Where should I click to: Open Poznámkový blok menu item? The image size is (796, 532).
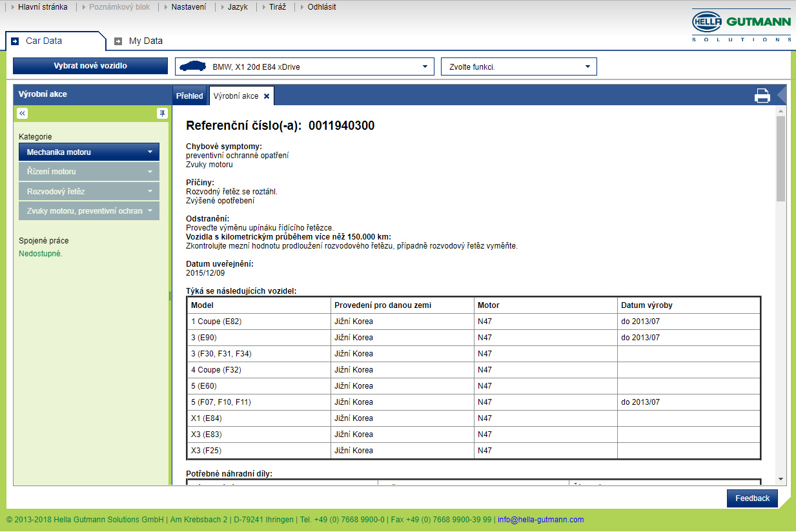pos(119,7)
